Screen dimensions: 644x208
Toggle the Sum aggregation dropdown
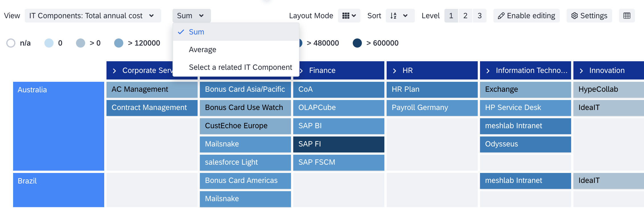pos(192,16)
